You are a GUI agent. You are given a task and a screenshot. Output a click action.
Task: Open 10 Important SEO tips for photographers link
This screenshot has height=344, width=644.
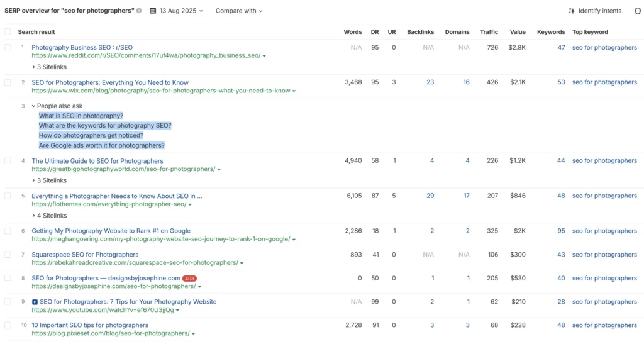pos(90,325)
